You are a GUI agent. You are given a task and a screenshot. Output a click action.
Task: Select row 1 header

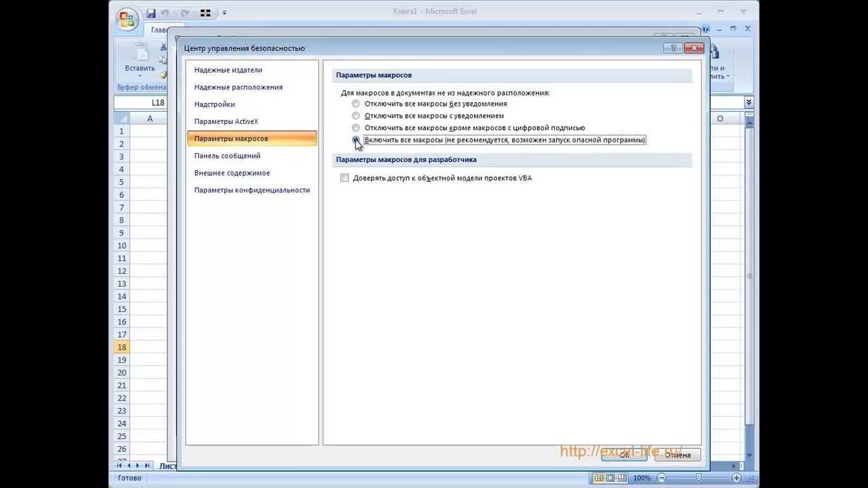[x=121, y=131]
